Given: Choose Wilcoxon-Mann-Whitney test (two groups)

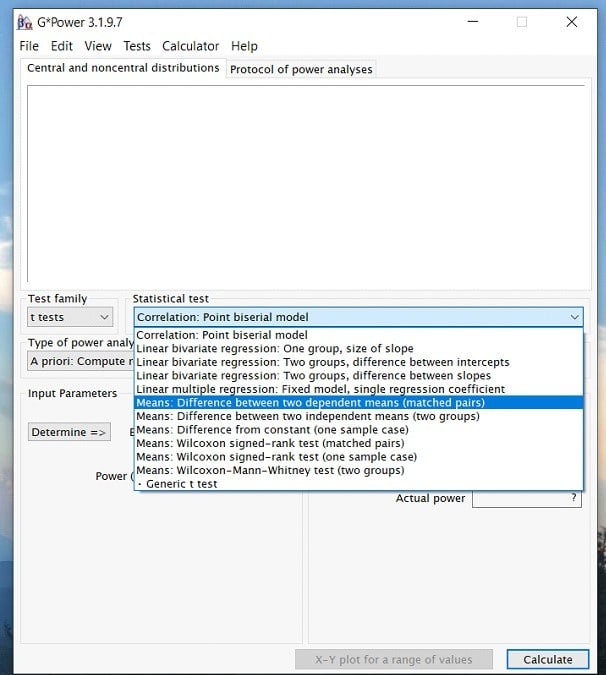Looking at the screenshot, I should click(x=270, y=470).
